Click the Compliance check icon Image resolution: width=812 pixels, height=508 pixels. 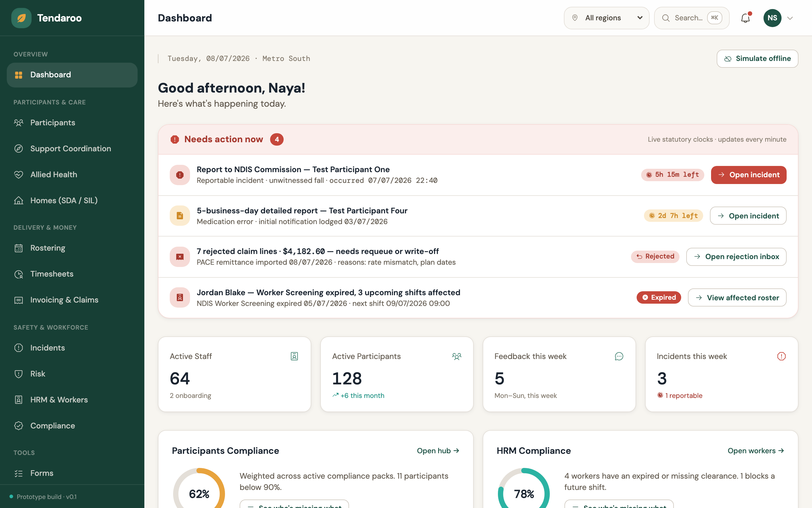[19, 426]
